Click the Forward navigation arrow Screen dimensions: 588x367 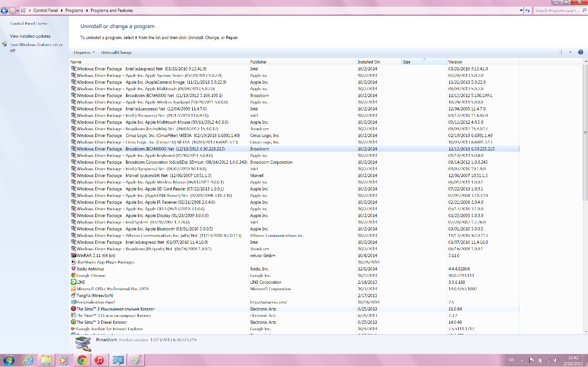[x=13, y=10]
